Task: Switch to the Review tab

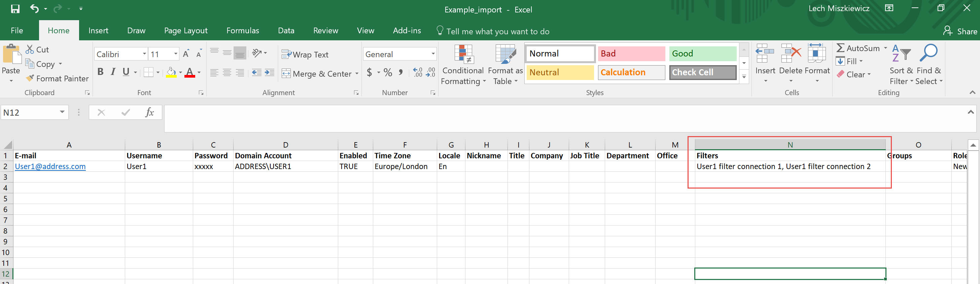Action: [326, 30]
